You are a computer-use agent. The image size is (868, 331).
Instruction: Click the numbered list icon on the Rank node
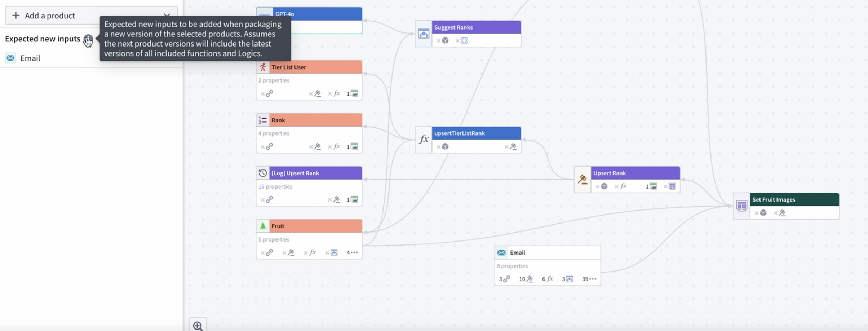263,120
